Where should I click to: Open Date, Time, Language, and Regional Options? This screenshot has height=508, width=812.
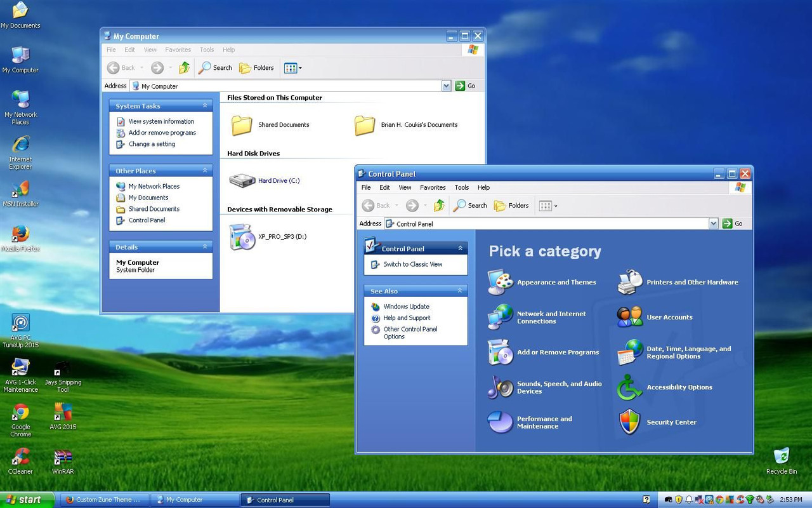click(x=675, y=352)
